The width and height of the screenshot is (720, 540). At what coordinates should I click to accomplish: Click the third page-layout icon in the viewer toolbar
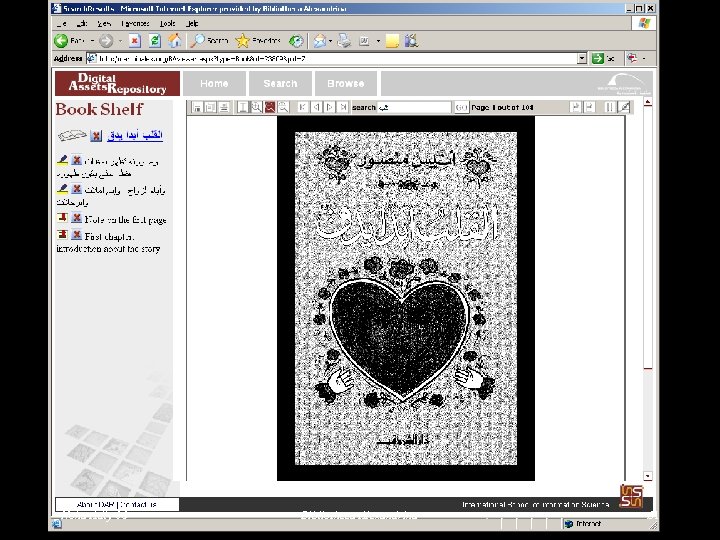(224, 107)
